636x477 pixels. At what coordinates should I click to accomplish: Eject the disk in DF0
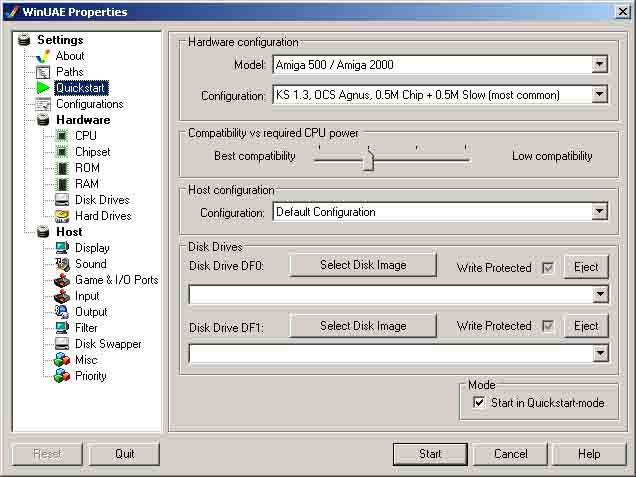[586, 267]
